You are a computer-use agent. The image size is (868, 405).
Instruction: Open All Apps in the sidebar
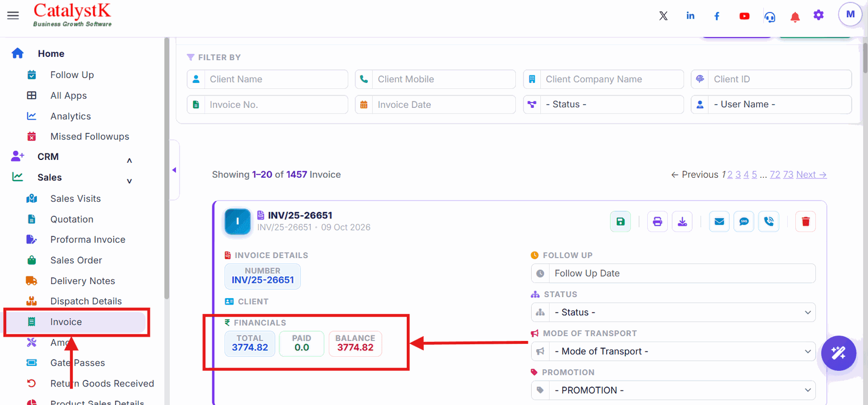pos(68,95)
